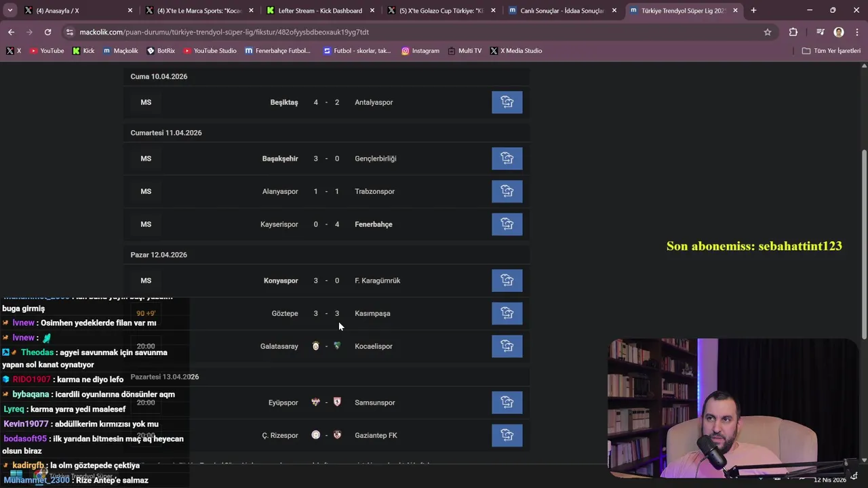Image resolution: width=868 pixels, height=488 pixels.
Task: Open jersey icon for Beşiktaş - Antalyaspor match
Action: (x=507, y=102)
